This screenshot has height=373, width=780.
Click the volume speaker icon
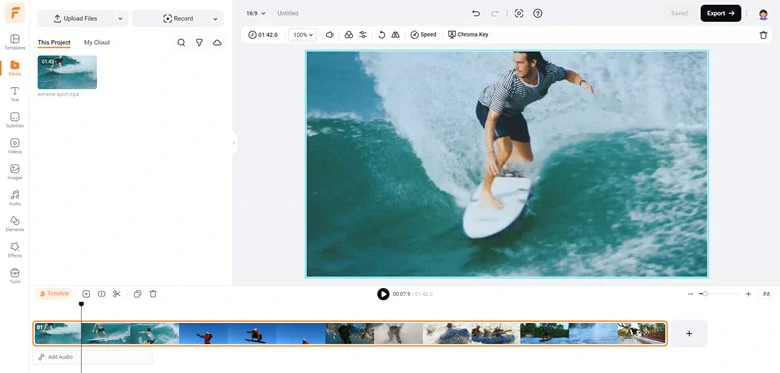(329, 35)
